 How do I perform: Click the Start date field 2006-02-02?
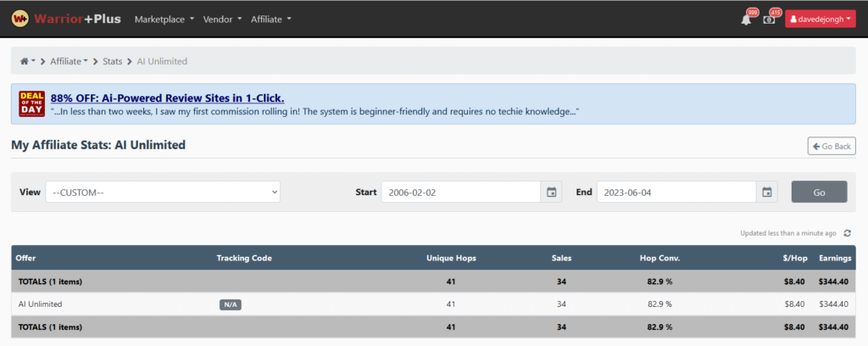461,193
